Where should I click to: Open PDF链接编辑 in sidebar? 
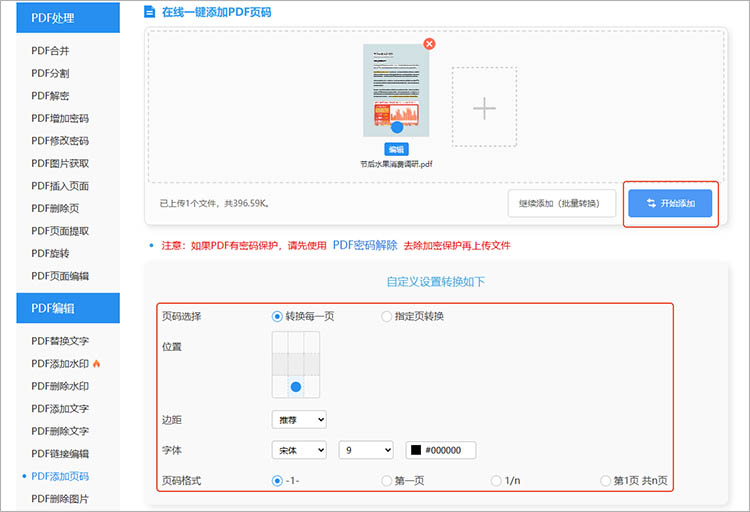(60, 454)
